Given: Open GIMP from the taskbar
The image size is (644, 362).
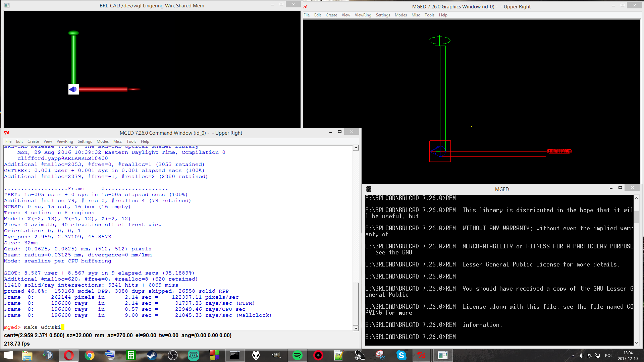Looking at the screenshot, I should [x=276, y=355].
